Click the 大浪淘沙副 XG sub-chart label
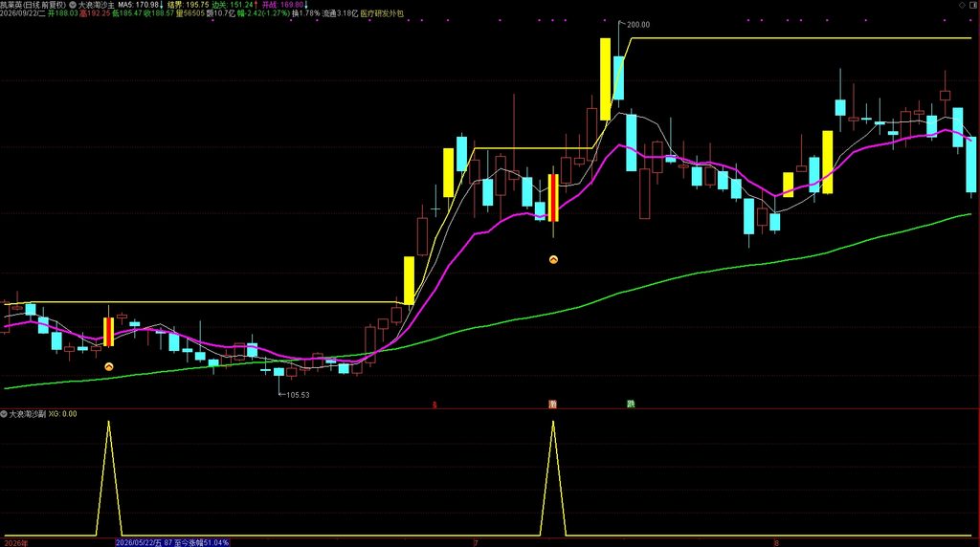This screenshot has width=980, height=547. 42,414
